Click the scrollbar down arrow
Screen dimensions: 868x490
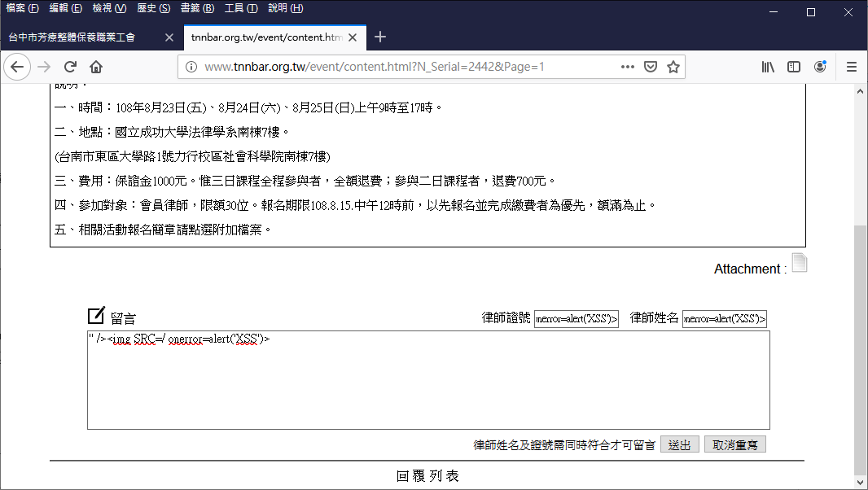[x=860, y=482]
